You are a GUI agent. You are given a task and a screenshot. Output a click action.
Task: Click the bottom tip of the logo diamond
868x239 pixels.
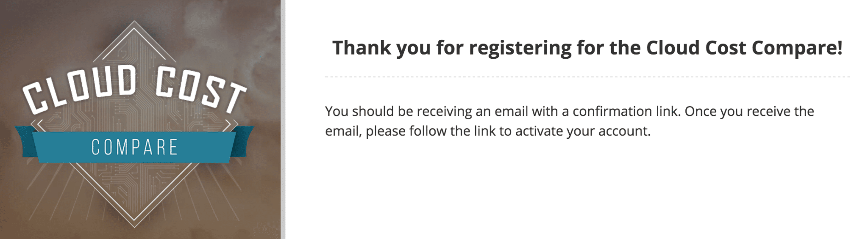(134, 224)
